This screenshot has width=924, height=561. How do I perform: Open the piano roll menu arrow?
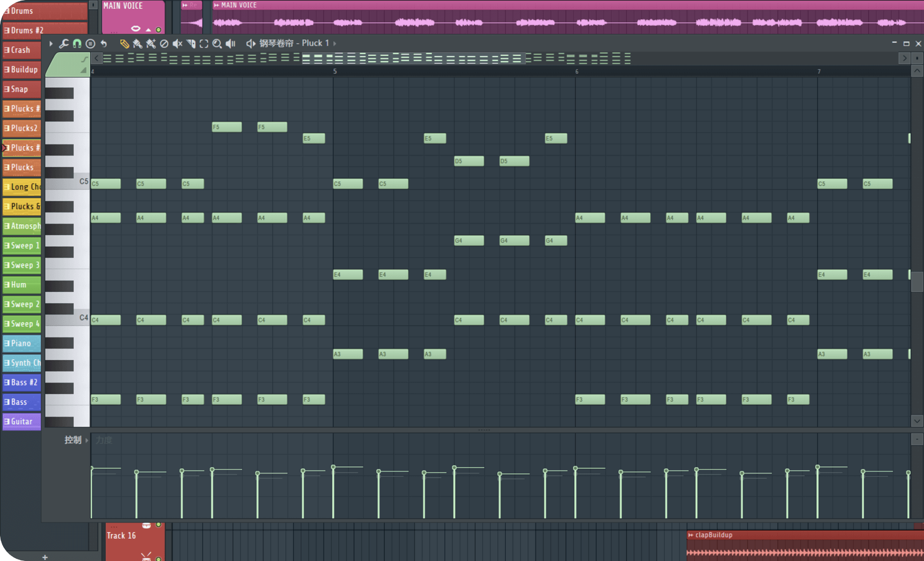tap(51, 43)
